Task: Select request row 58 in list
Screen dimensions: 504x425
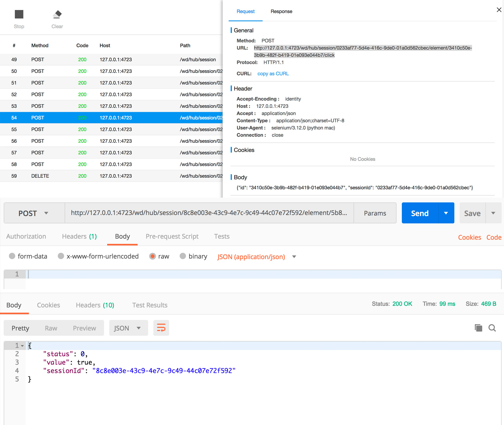Action: [x=111, y=164]
